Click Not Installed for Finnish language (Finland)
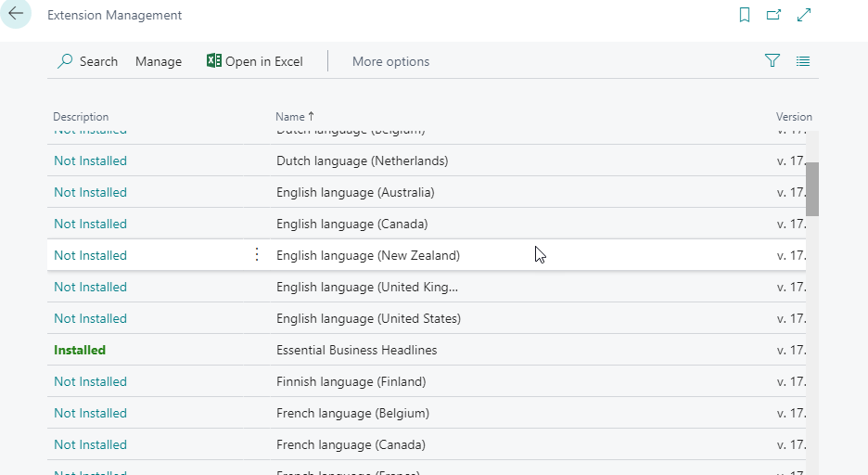This screenshot has height=475, width=868. coord(90,381)
